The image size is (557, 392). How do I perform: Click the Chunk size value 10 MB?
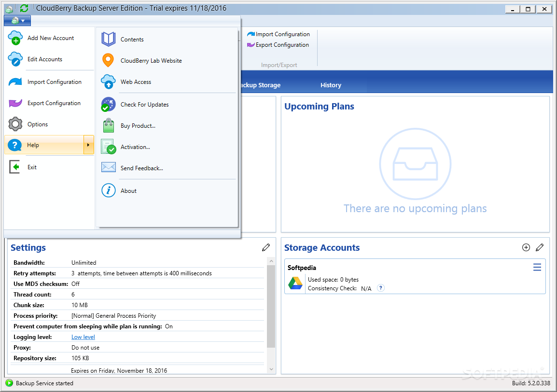coord(80,305)
